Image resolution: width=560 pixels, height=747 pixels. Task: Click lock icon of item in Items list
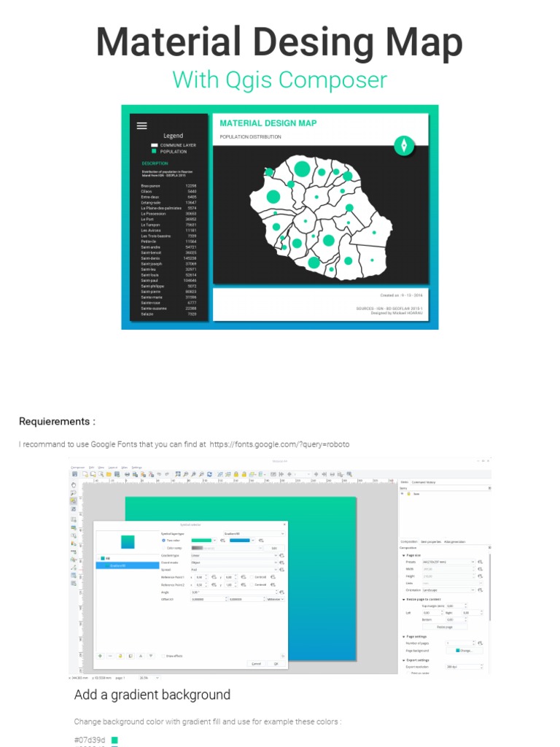click(x=408, y=494)
